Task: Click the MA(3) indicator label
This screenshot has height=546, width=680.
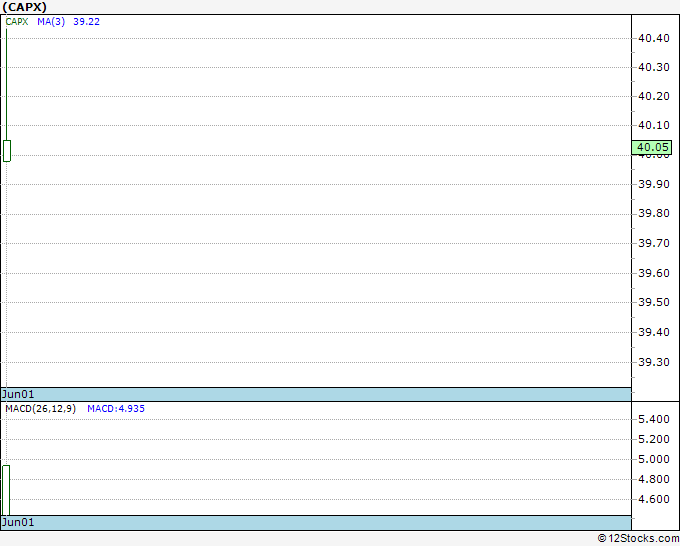Action: [x=51, y=22]
